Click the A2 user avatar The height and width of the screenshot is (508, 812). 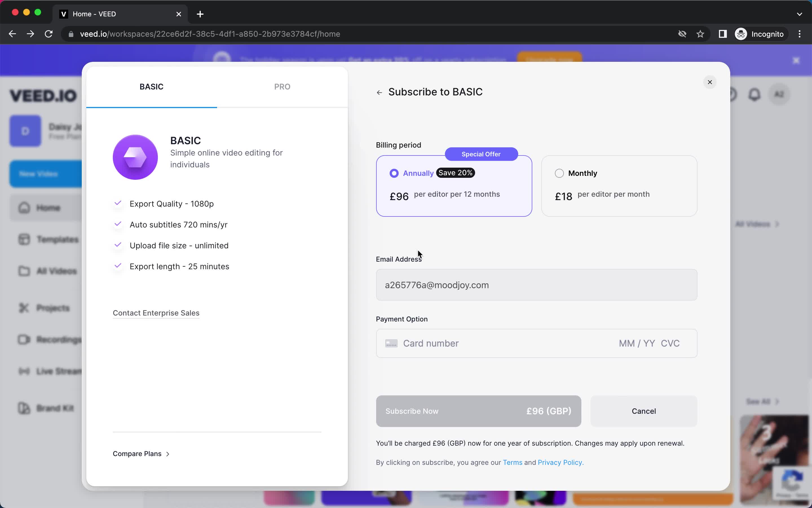click(x=779, y=95)
